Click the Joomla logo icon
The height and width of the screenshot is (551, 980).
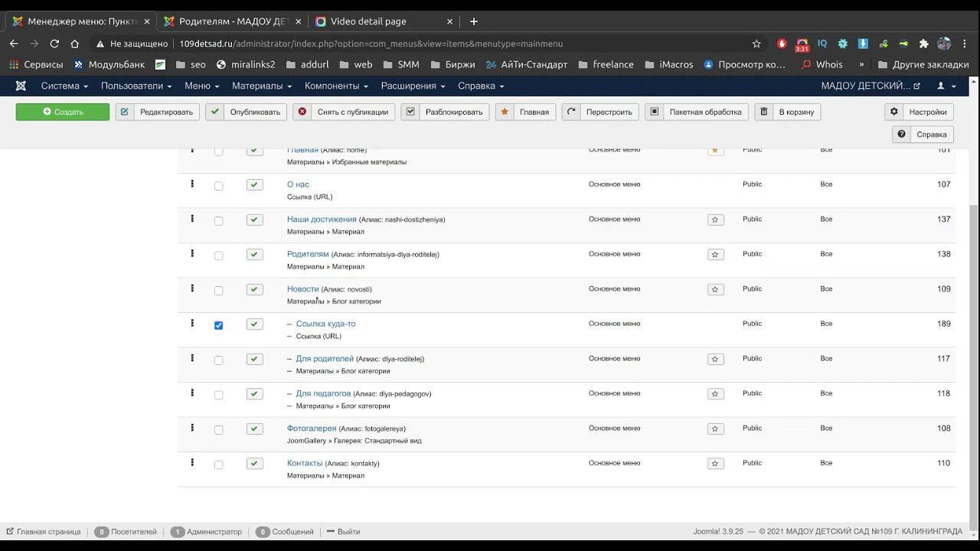click(x=21, y=86)
